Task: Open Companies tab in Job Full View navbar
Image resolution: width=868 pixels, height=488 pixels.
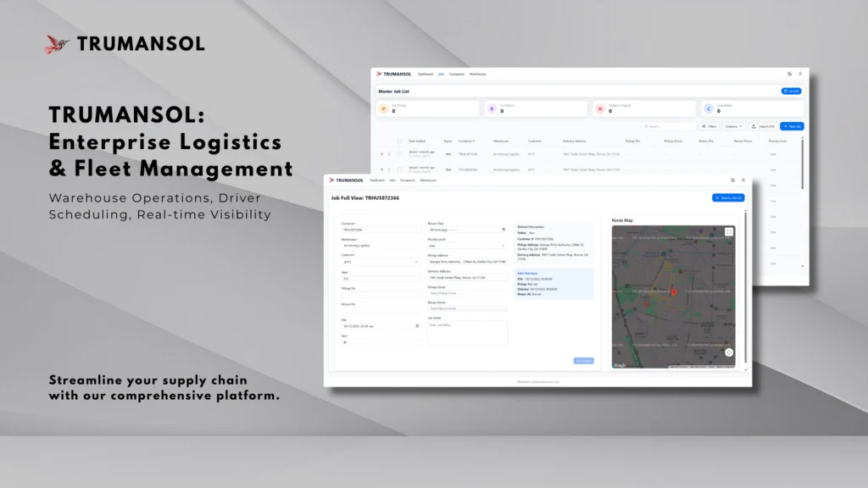Action: pyautogui.click(x=408, y=180)
